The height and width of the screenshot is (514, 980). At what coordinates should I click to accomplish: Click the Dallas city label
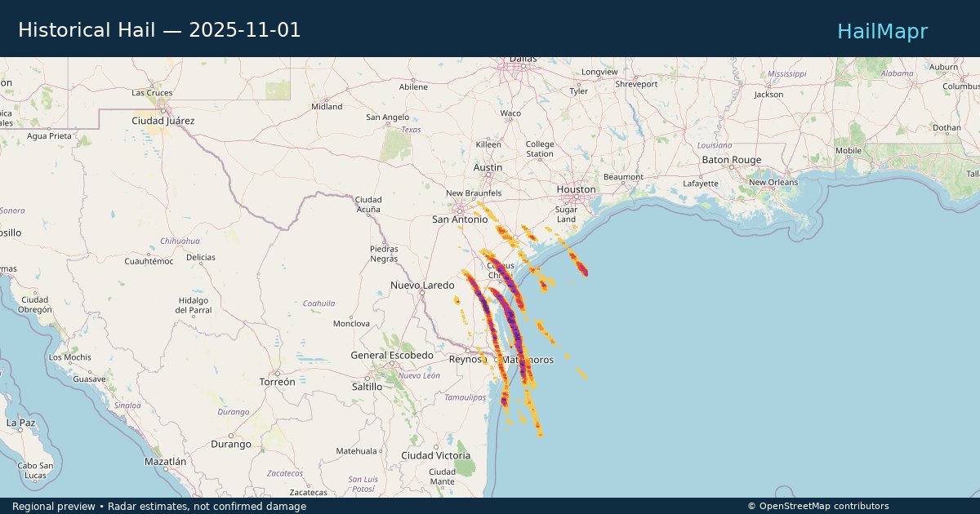tap(523, 59)
